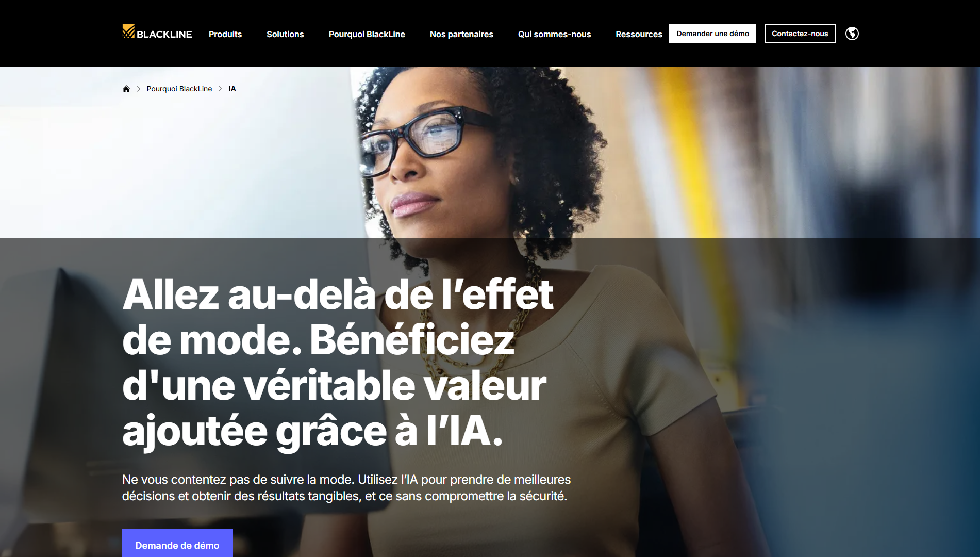The height and width of the screenshot is (557, 980).
Task: Click the Demander une démo button
Action: [712, 34]
